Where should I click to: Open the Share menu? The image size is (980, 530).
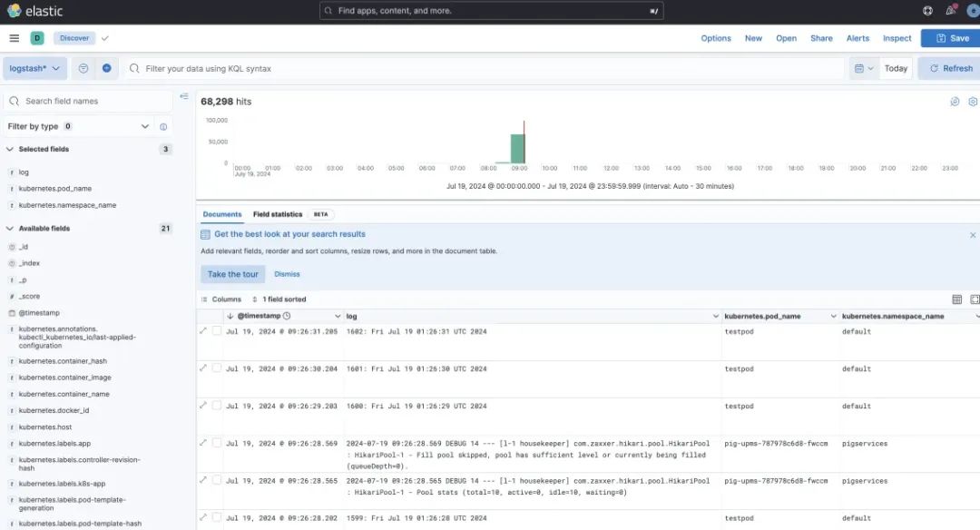pos(821,38)
